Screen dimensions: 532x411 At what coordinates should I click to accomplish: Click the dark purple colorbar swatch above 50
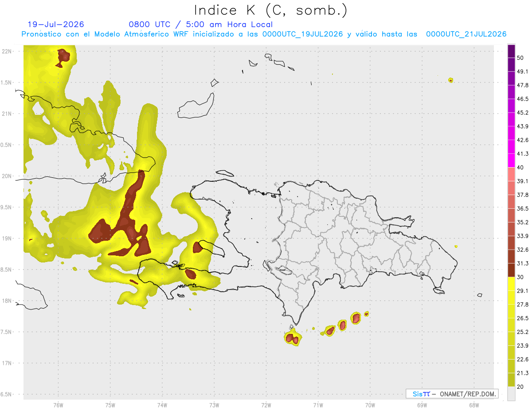[x=511, y=51]
